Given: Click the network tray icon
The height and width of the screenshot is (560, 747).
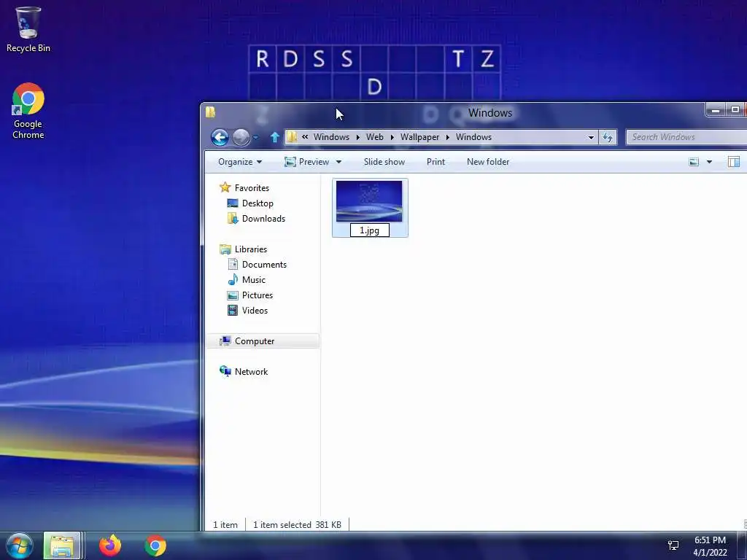Looking at the screenshot, I should tap(673, 545).
